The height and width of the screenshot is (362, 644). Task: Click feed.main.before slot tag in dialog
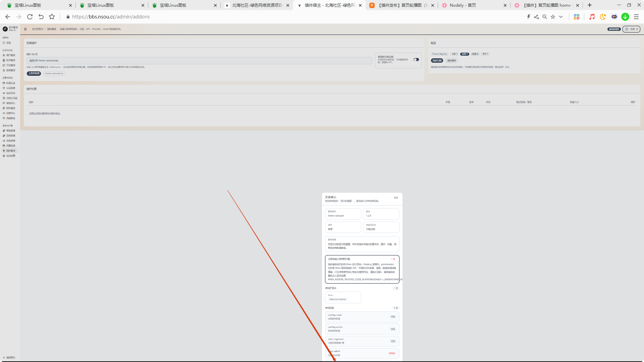tap(338, 299)
